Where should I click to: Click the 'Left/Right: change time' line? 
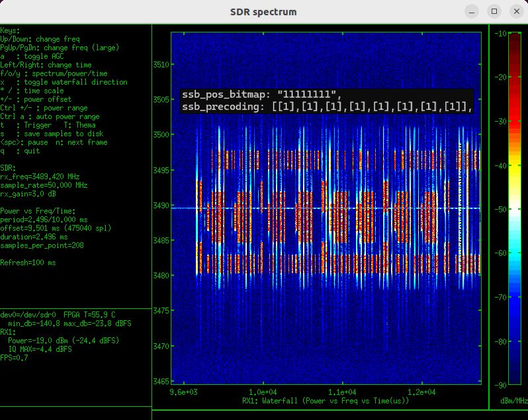pos(46,65)
